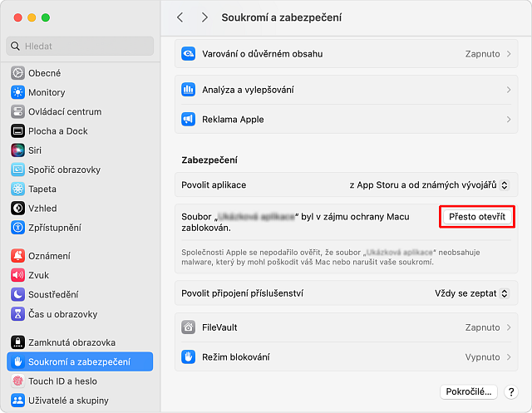Click the Režim blokování hand icon
Viewport: 532px width, 413px height.
[x=189, y=356]
